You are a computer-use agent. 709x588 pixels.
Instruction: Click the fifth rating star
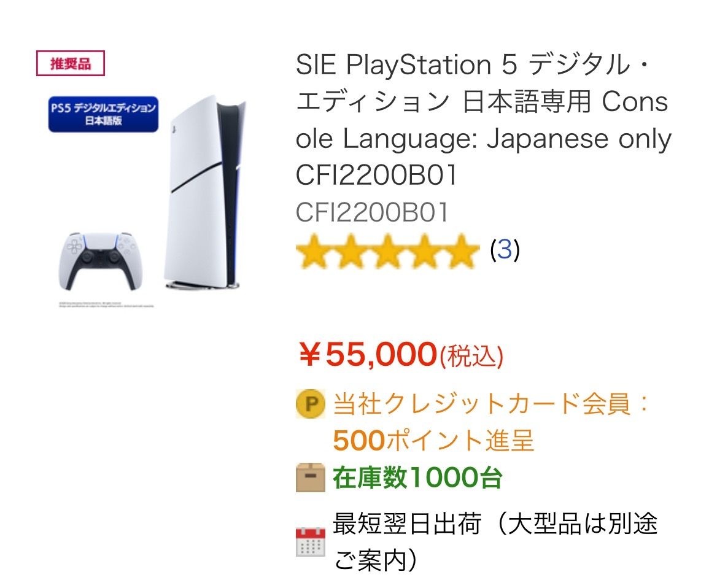point(460,252)
